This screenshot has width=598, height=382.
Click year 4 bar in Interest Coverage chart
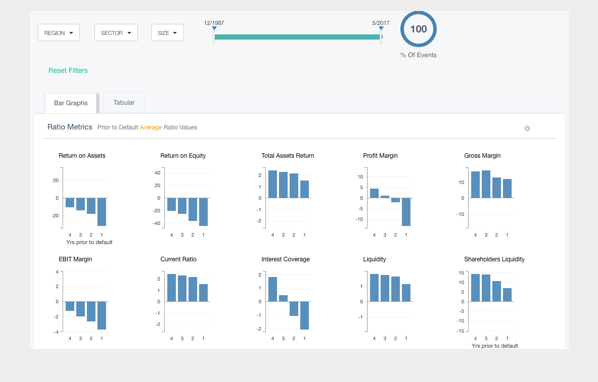[273, 289]
